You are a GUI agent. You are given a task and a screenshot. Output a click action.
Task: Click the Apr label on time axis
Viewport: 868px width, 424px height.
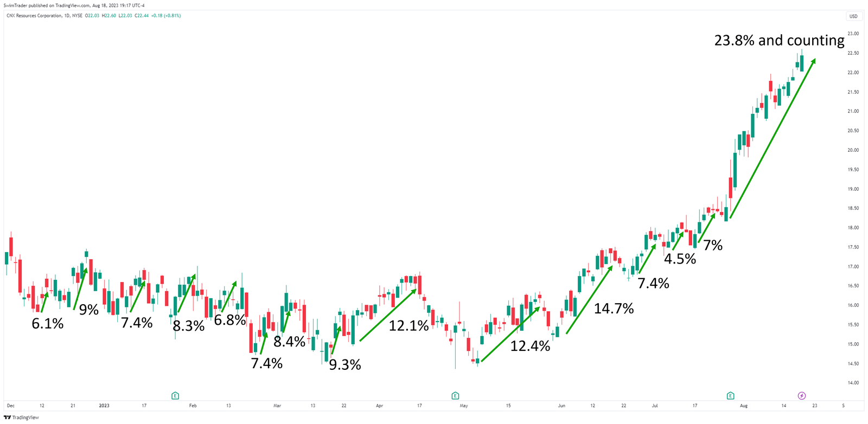point(379,406)
